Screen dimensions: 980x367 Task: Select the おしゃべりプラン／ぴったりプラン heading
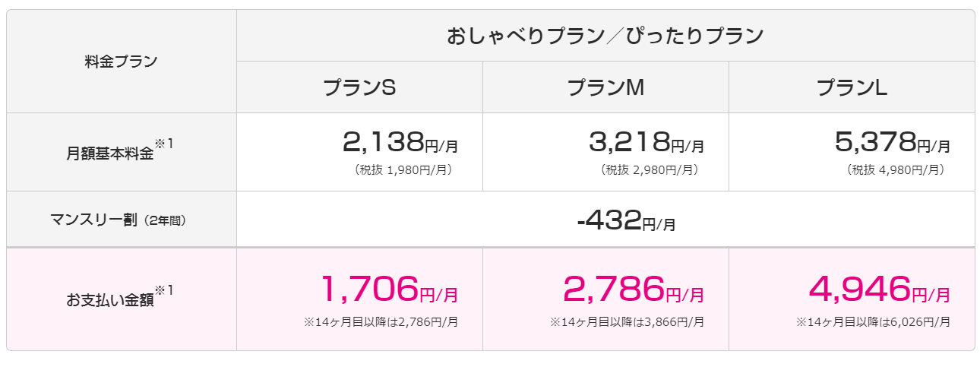point(605,36)
